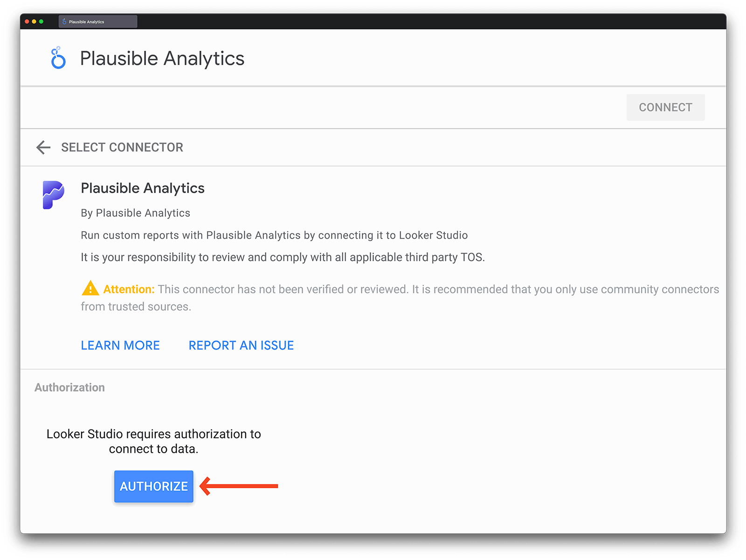
Task: Click the yellow minimize traffic light button
Action: [x=35, y=21]
